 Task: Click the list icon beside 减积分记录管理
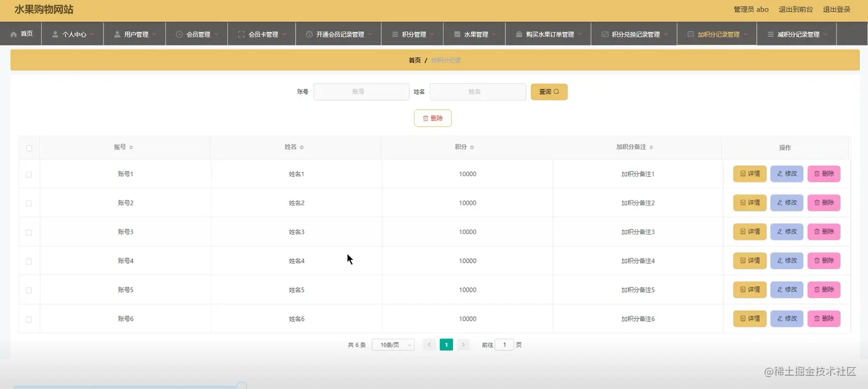770,34
